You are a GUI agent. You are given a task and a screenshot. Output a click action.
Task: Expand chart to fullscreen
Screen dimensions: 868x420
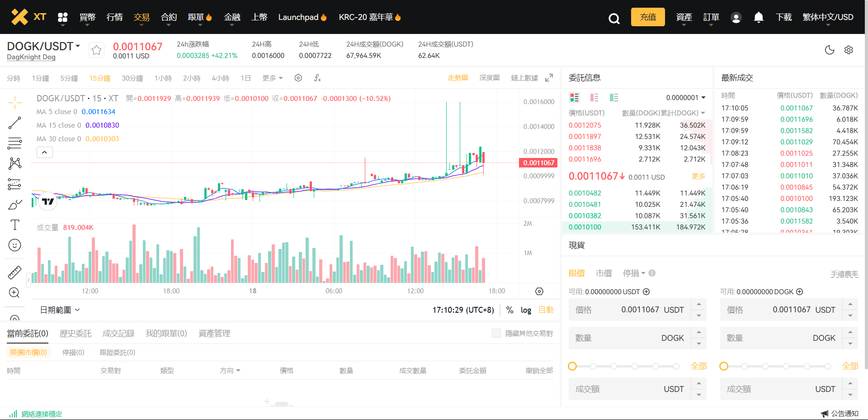(x=549, y=78)
